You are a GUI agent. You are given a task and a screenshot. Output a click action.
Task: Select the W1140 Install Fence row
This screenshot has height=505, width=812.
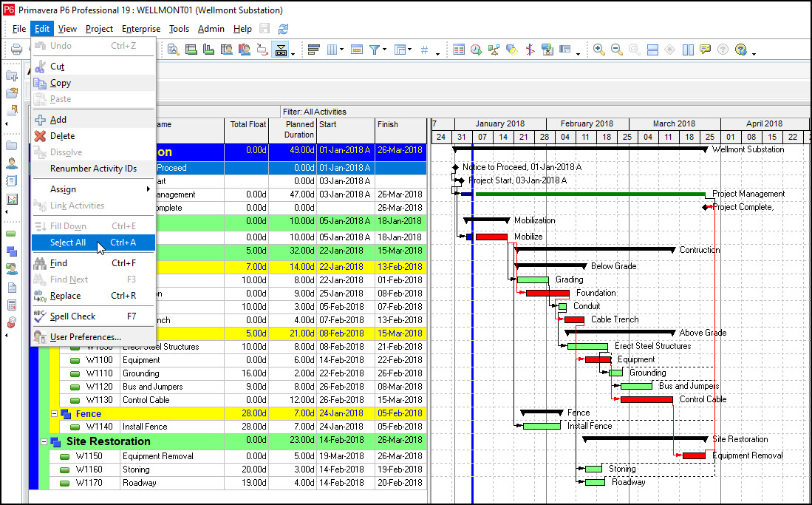pos(243,427)
